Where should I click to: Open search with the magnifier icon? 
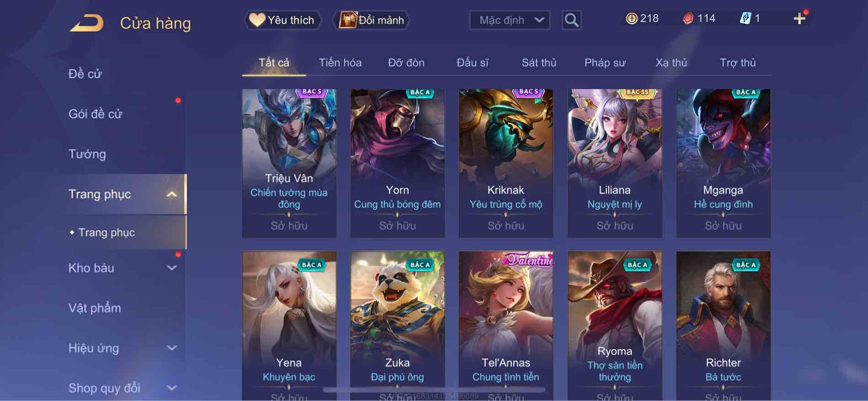(571, 20)
